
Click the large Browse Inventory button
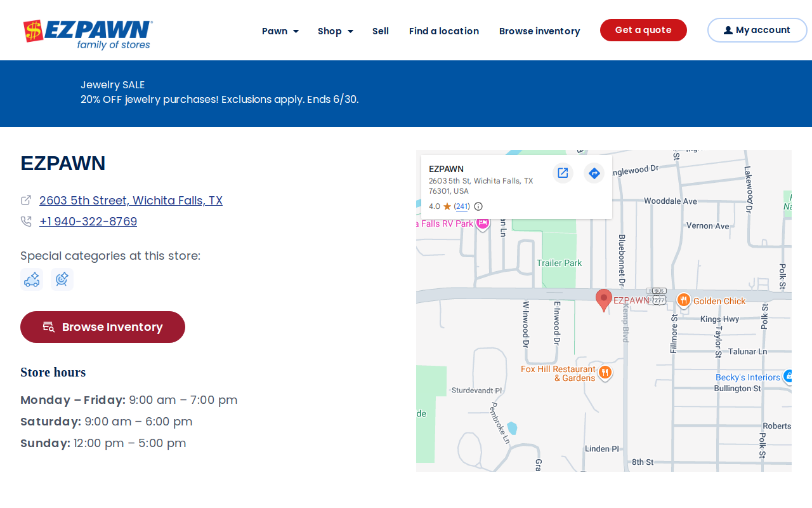(x=103, y=327)
